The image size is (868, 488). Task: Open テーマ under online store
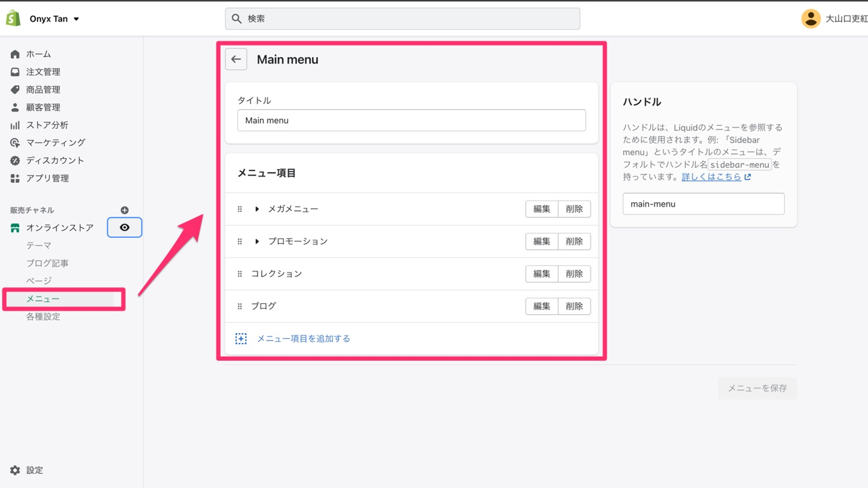39,246
